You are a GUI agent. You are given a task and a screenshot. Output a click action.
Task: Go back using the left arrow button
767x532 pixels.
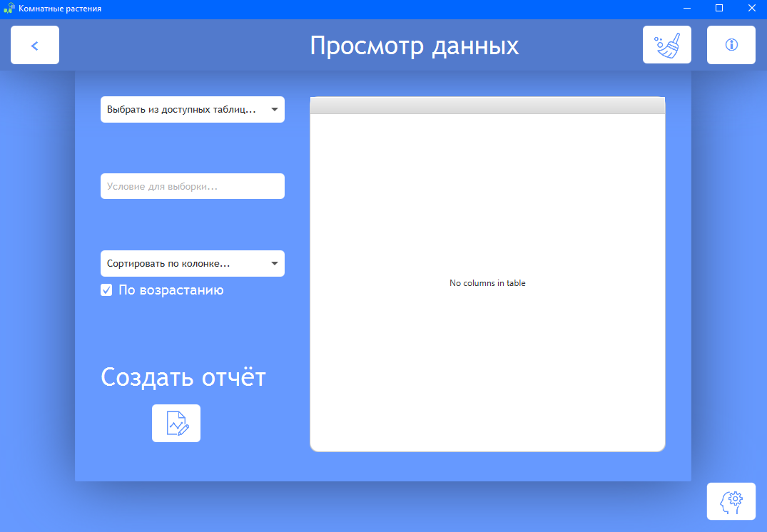[x=35, y=45]
